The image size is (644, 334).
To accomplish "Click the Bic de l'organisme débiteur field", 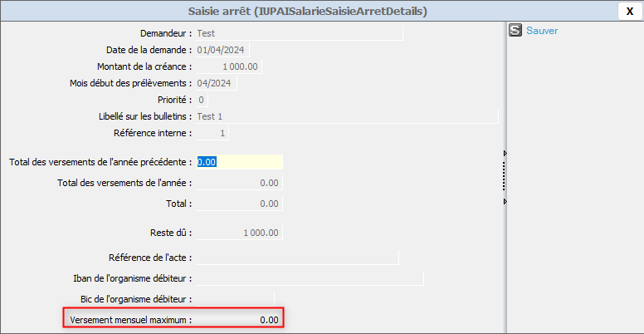I will click(x=234, y=298).
